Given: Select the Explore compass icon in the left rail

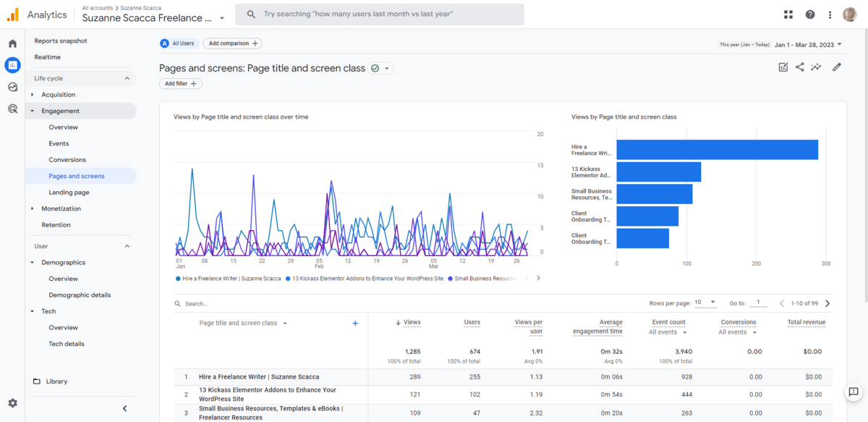Looking at the screenshot, I should point(12,88).
